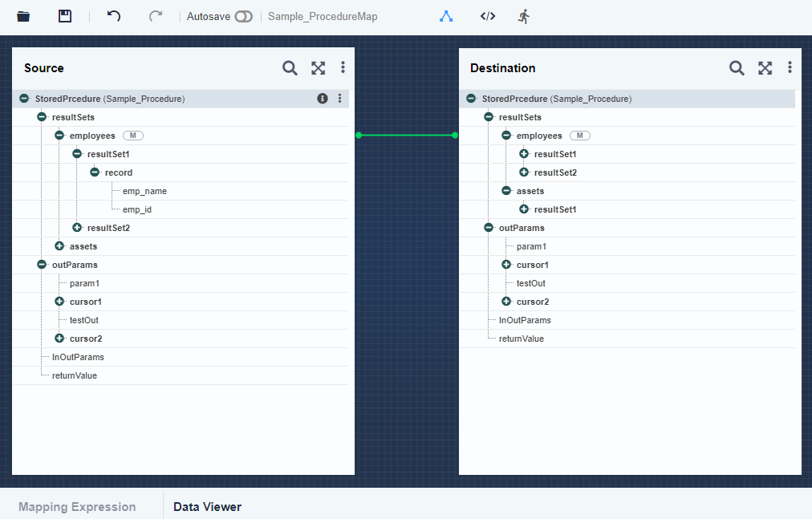Open the Mapping Expression tab
Viewport: 812px width, 519px height.
click(77, 507)
